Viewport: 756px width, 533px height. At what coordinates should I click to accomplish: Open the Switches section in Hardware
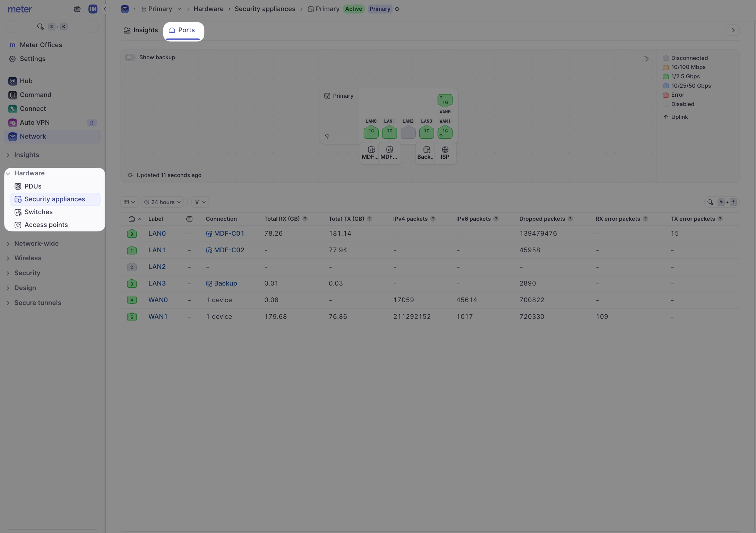click(38, 212)
